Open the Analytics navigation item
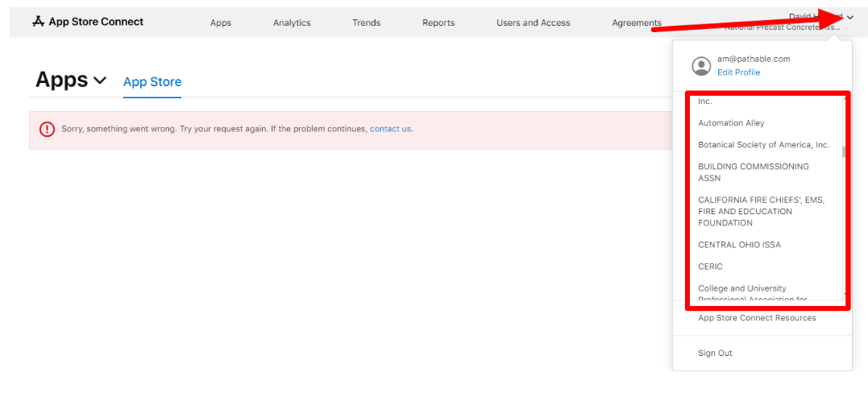The height and width of the screenshot is (393, 868). (x=292, y=23)
